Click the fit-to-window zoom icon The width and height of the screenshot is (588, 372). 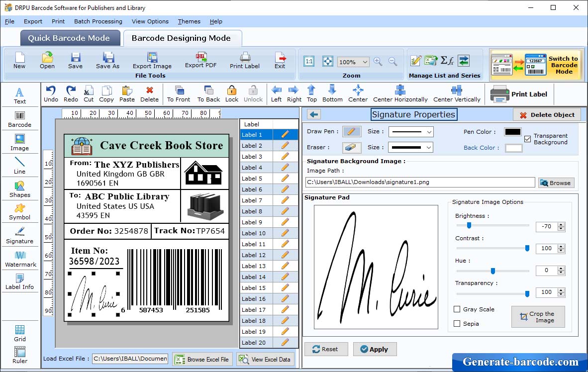pyautogui.click(x=327, y=62)
